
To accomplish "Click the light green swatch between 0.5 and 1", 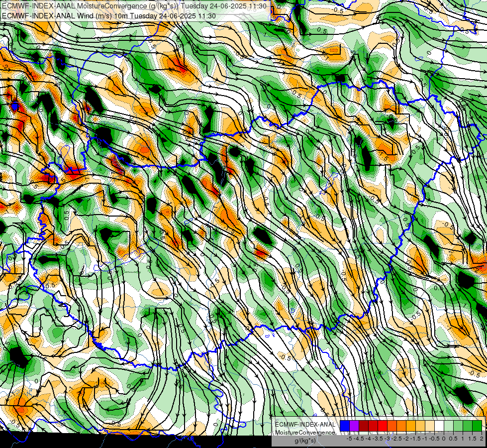I will point(458,426).
